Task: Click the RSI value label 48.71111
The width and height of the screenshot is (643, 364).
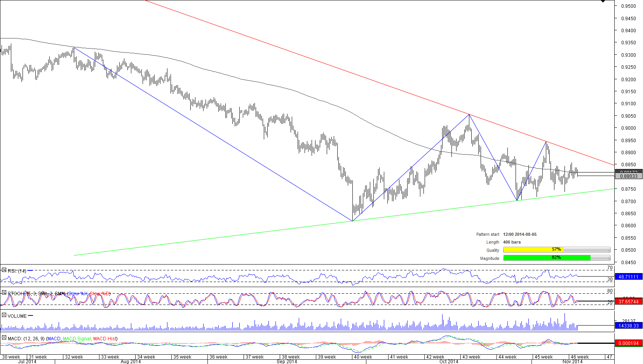Action: [x=629, y=277]
